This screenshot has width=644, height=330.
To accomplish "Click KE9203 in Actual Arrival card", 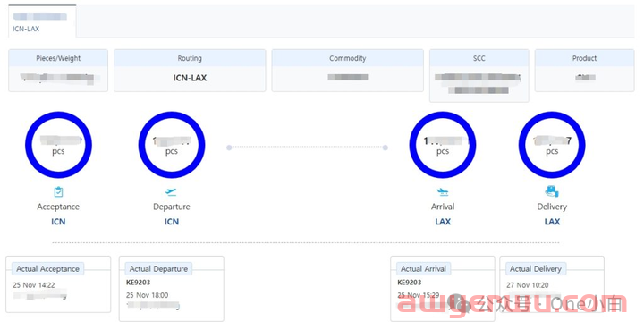I will 410,283.
